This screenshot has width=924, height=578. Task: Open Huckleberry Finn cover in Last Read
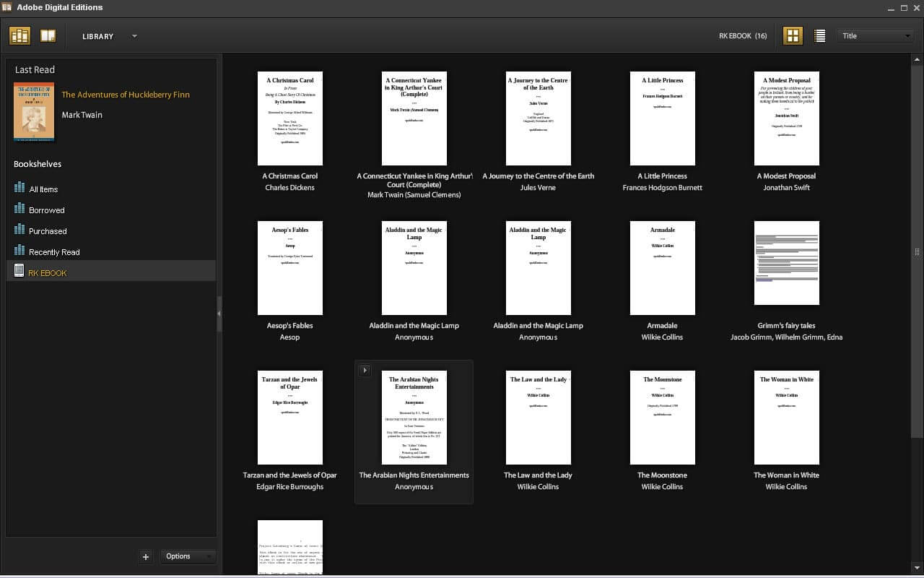click(34, 112)
